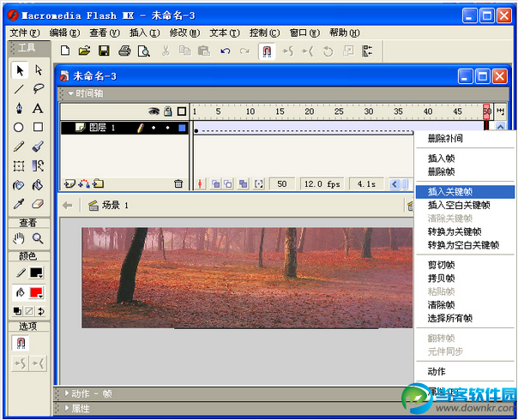This screenshot has width=518, height=420.
Task: Select the Subselection tool
Action: click(x=39, y=70)
